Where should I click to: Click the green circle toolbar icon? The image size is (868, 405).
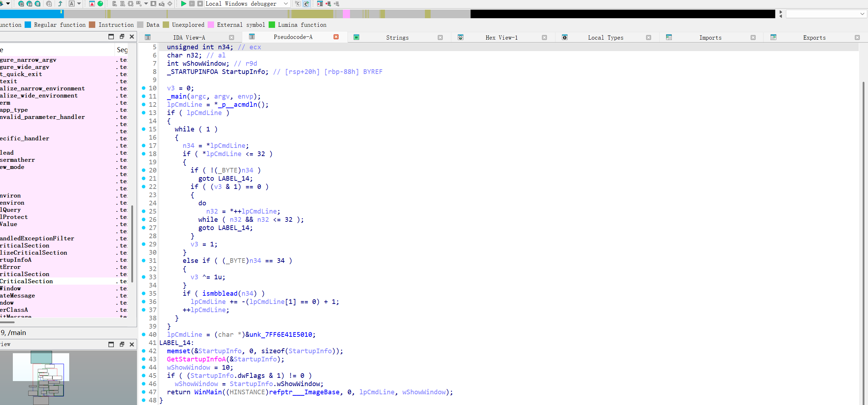[x=100, y=4]
